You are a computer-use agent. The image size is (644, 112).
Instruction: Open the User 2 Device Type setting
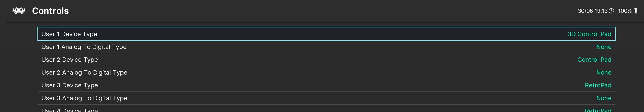point(326,60)
